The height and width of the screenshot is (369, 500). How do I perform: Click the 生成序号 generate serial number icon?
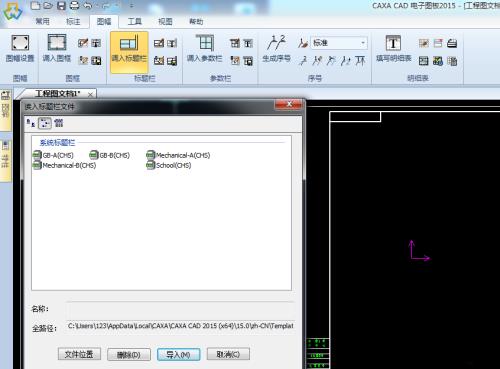(276, 43)
